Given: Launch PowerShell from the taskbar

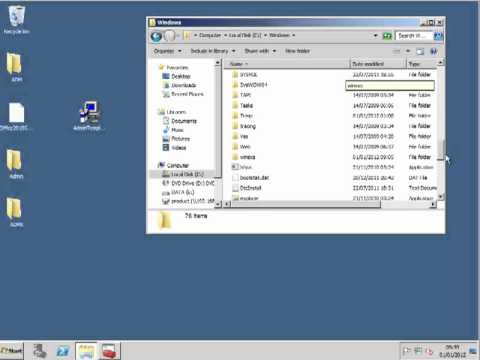Looking at the screenshot, I should (63, 351).
